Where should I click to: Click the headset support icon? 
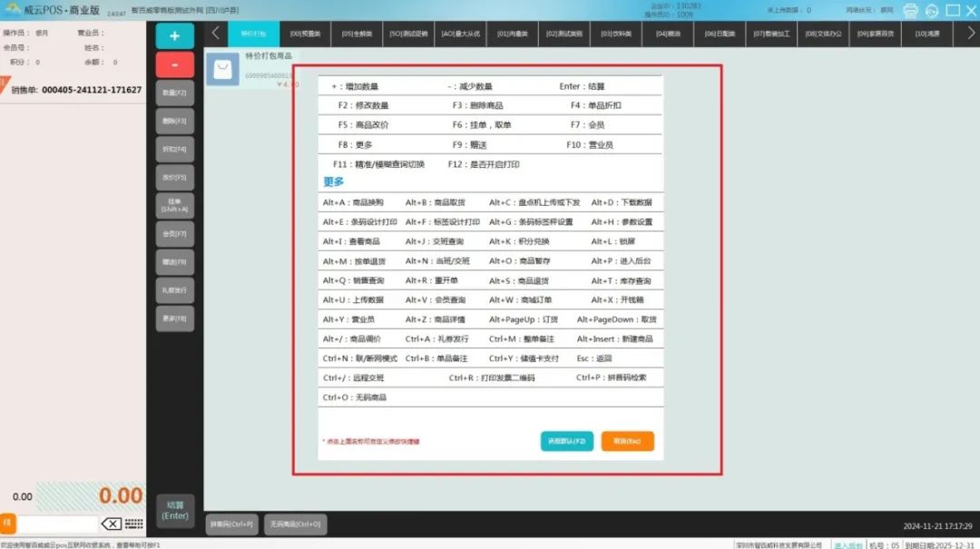point(932,11)
